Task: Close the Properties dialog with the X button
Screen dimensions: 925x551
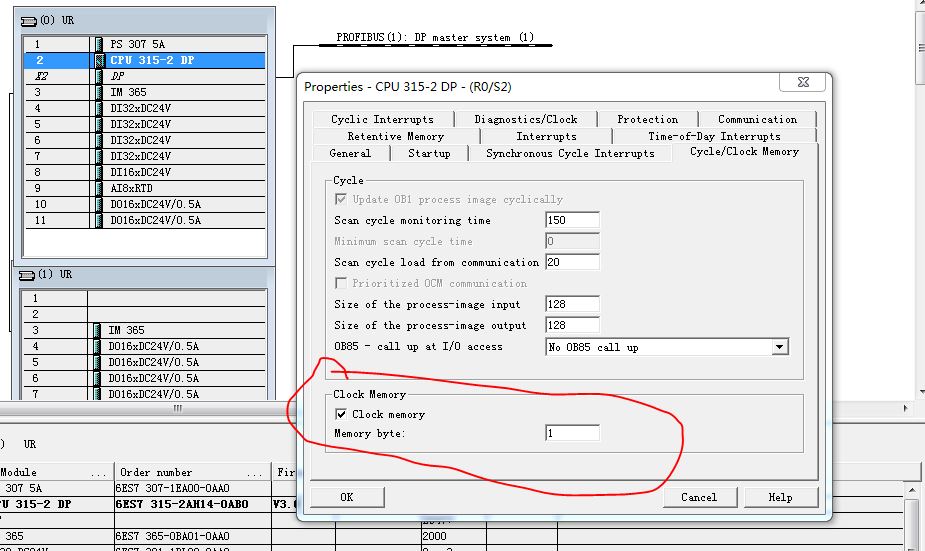Action: coord(803,82)
